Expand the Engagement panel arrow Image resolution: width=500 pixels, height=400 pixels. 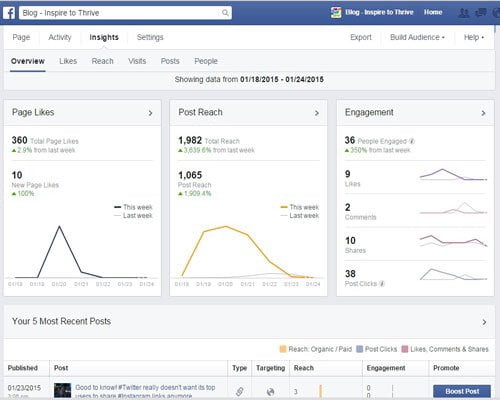(x=483, y=113)
